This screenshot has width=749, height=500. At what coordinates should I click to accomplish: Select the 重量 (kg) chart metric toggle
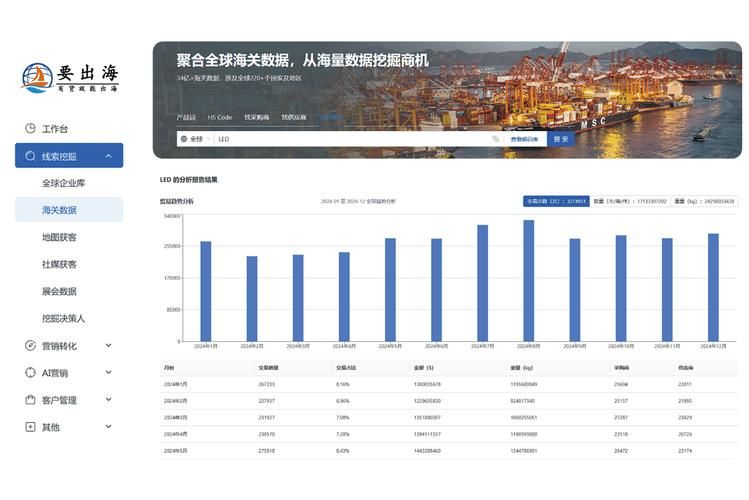(x=704, y=202)
